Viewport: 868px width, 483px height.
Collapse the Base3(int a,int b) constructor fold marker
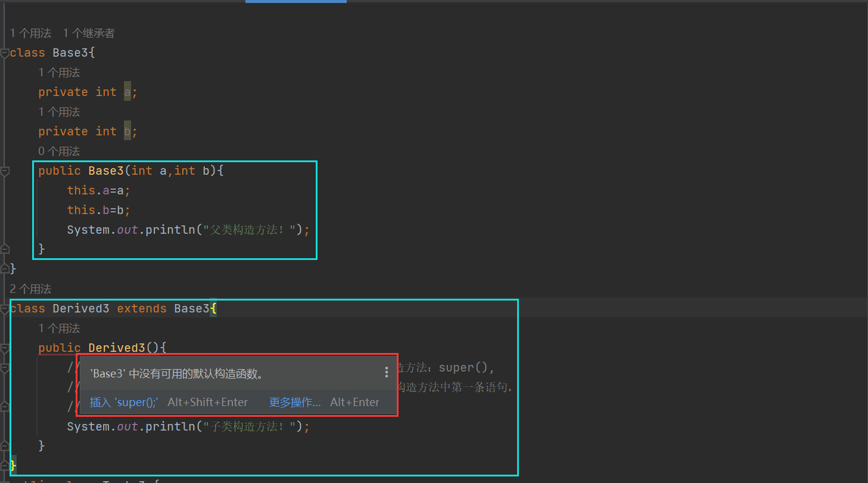click(x=5, y=171)
